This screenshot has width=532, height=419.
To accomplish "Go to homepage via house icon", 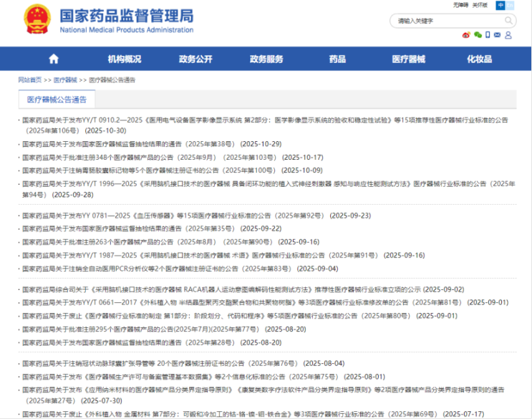I will click(53, 59).
